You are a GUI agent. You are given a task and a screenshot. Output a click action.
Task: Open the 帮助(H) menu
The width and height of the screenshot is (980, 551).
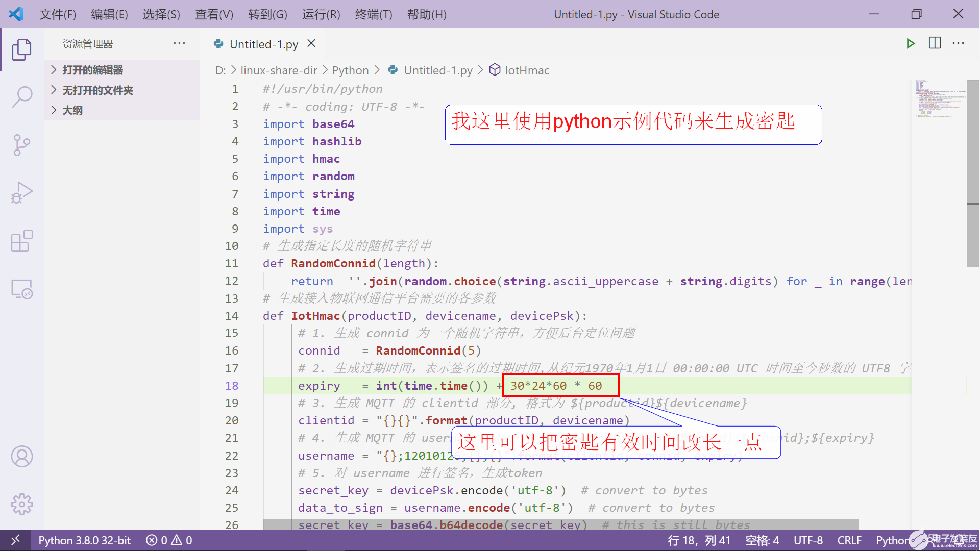(x=427, y=14)
